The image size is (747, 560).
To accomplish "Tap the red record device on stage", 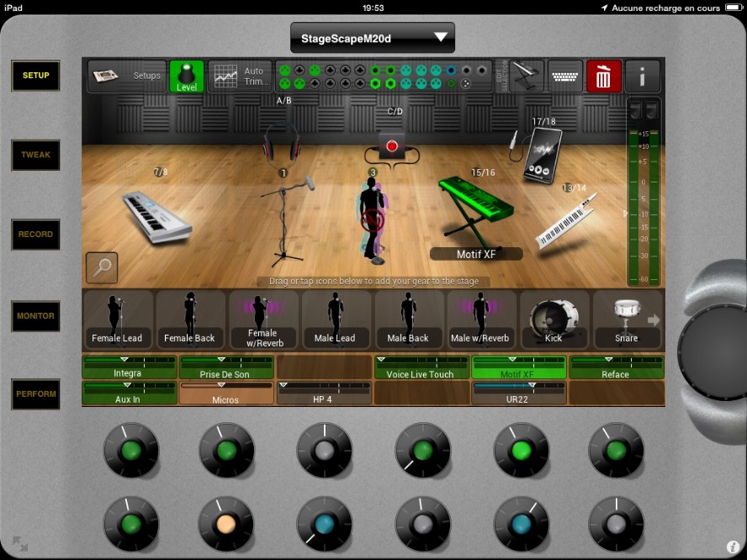I will (391, 145).
